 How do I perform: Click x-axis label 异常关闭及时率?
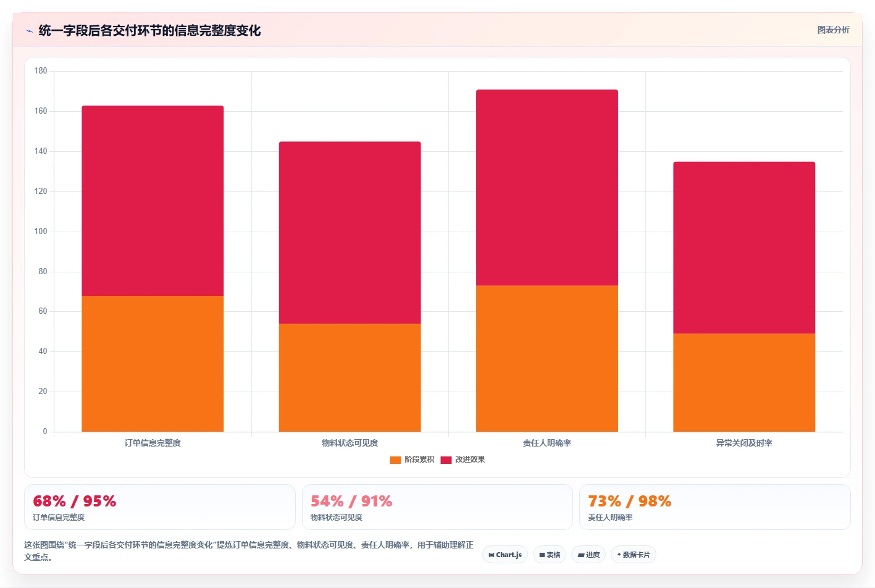(744, 443)
